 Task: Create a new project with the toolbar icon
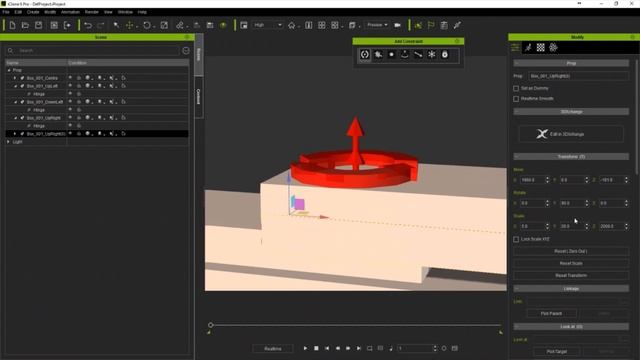tap(12, 25)
